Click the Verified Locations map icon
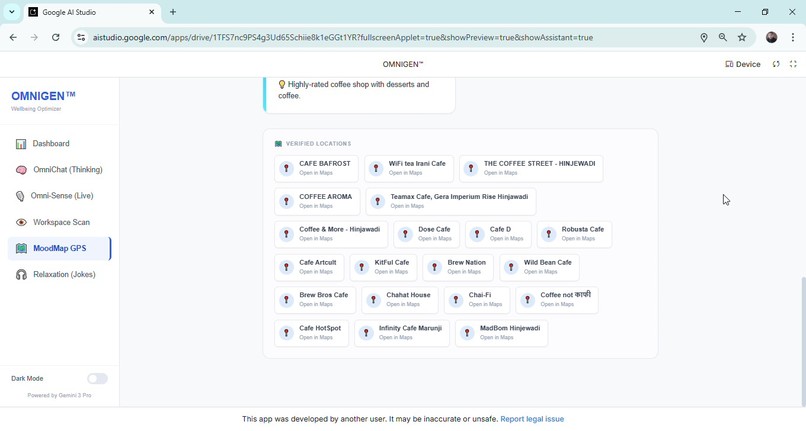Screen dimensions: 806x431 (278, 144)
